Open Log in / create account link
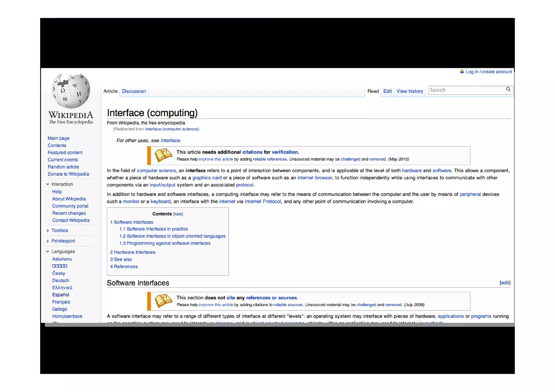Viewport: 555px width, 392px height. (489, 72)
